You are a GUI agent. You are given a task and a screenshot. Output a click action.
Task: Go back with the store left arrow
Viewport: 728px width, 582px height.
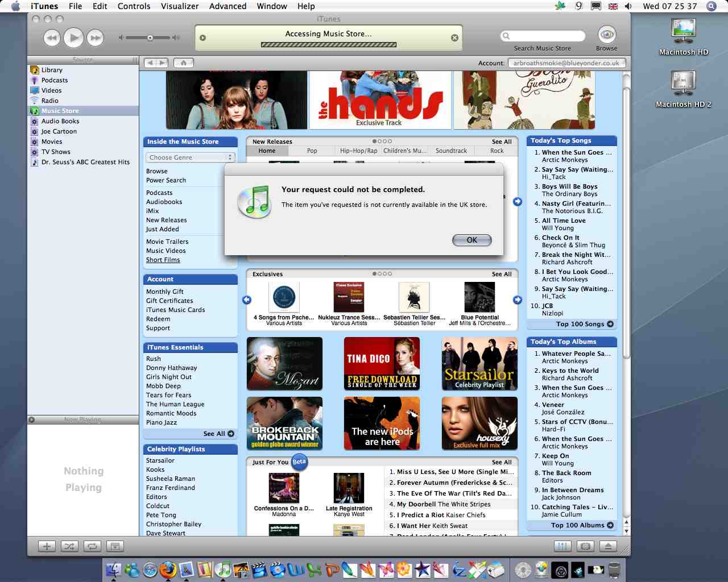[150, 63]
